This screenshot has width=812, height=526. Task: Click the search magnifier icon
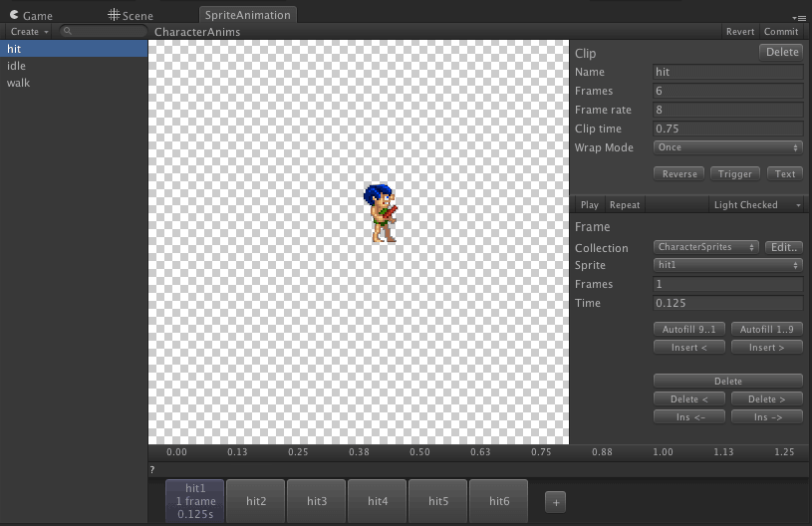tap(68, 31)
